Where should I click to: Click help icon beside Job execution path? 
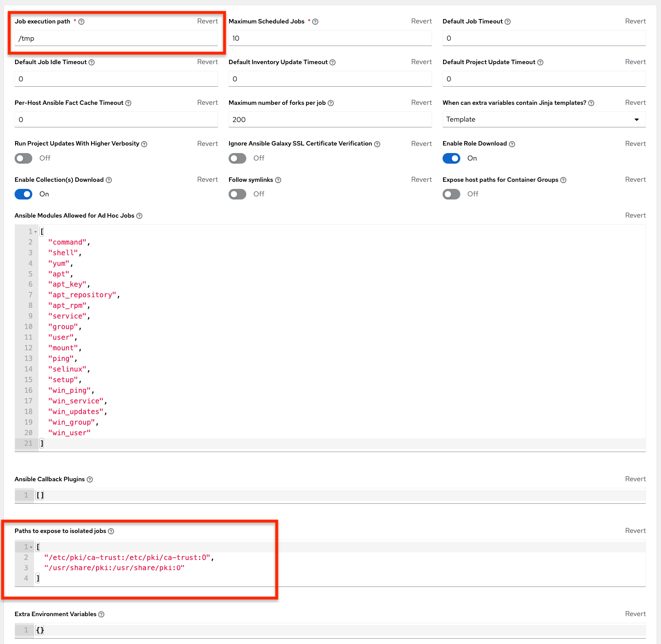(x=81, y=22)
